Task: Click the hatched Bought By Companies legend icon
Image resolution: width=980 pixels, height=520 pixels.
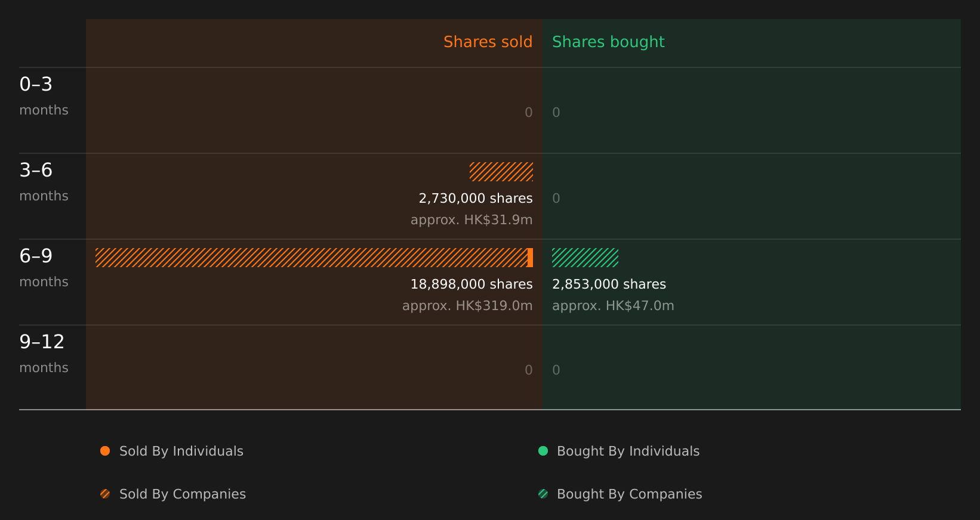Action: [543, 494]
